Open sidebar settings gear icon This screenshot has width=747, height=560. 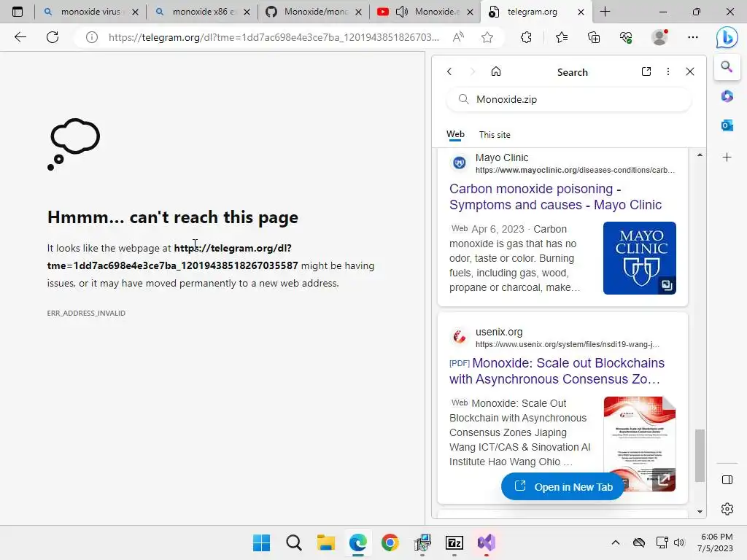click(x=727, y=509)
